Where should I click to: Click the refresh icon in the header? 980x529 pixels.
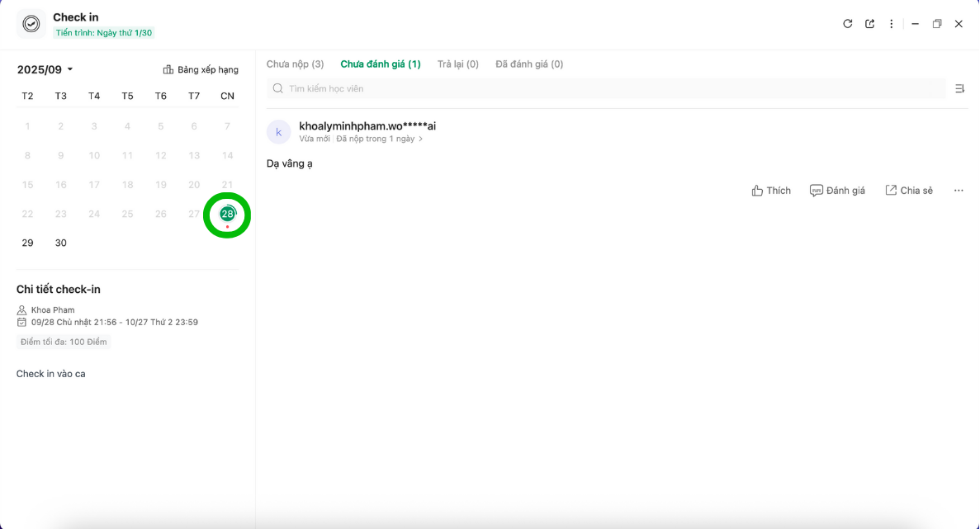(847, 24)
